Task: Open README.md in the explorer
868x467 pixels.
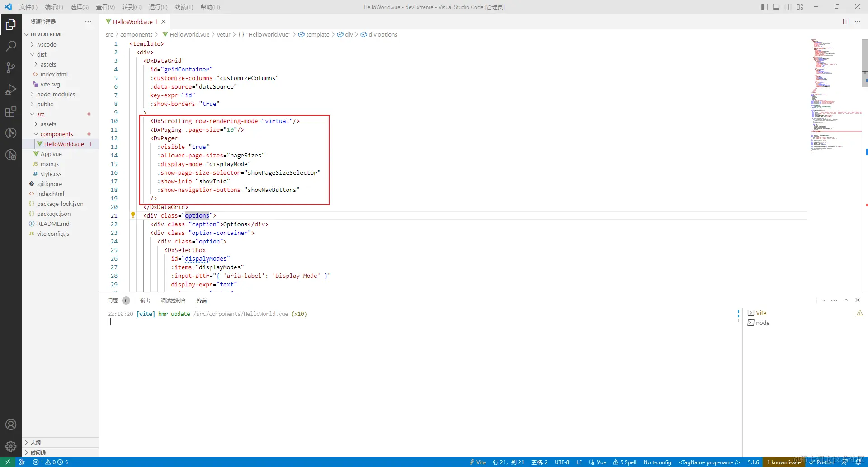Action: coord(60,224)
